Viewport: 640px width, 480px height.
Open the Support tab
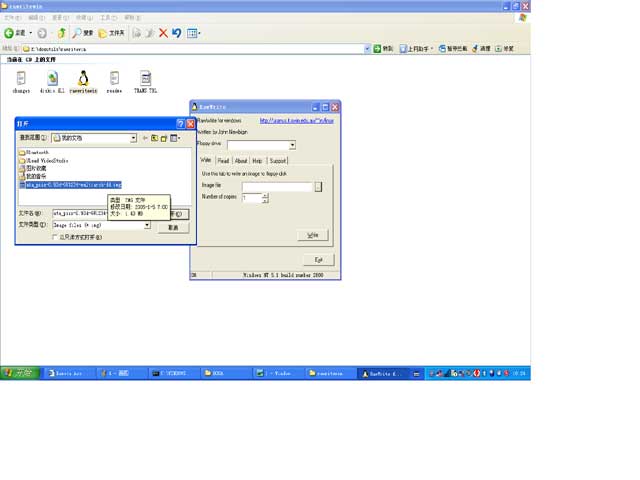pos(278,160)
